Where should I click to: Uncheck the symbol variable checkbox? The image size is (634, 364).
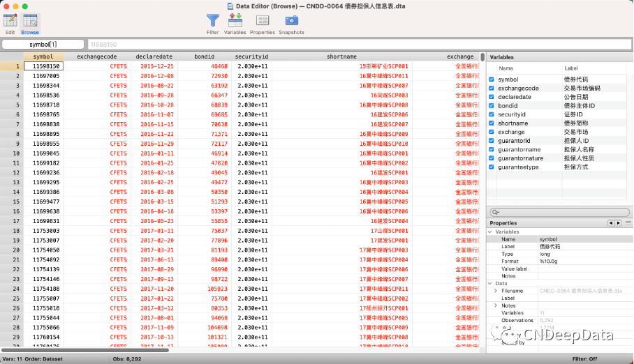492,79
